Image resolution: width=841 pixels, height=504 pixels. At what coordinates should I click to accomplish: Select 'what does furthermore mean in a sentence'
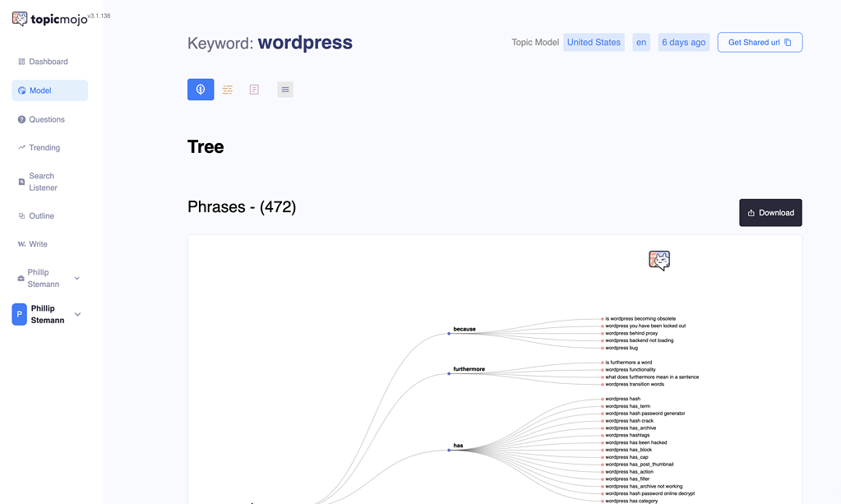652,377
